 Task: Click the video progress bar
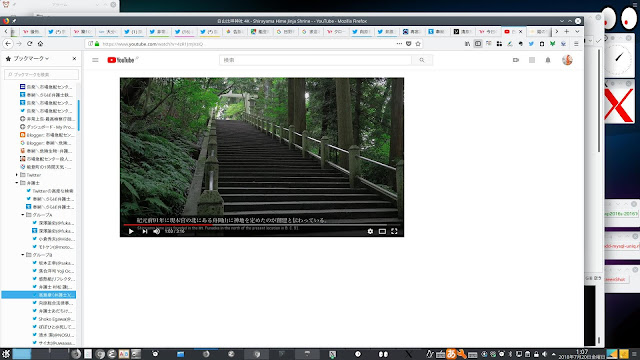point(262,224)
